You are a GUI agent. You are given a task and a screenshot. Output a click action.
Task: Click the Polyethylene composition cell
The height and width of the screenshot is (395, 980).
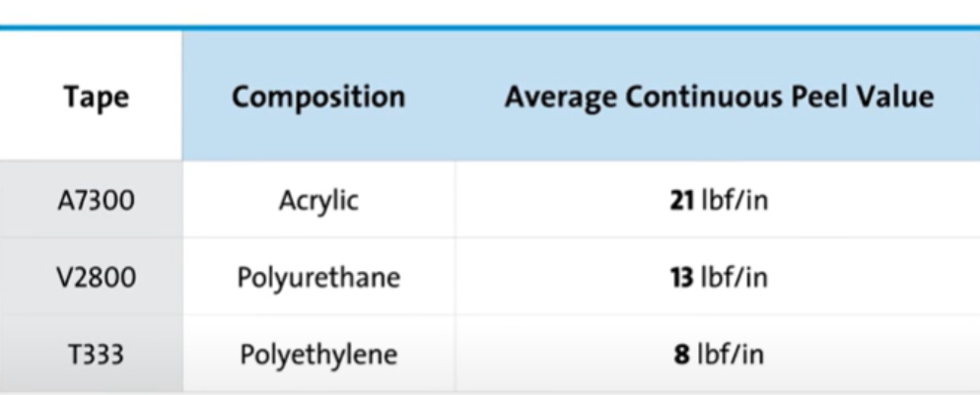pos(318,354)
